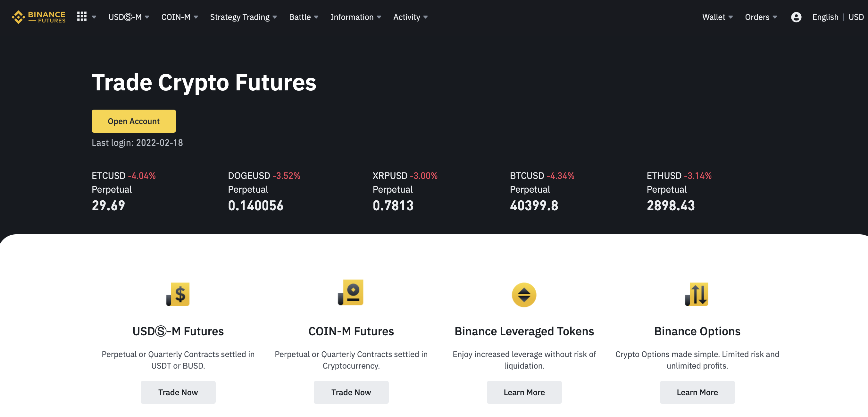Screen dimensions: 868x417
Task: Click Trade Now under USDⓈ-M Futures
Action: click(x=178, y=392)
